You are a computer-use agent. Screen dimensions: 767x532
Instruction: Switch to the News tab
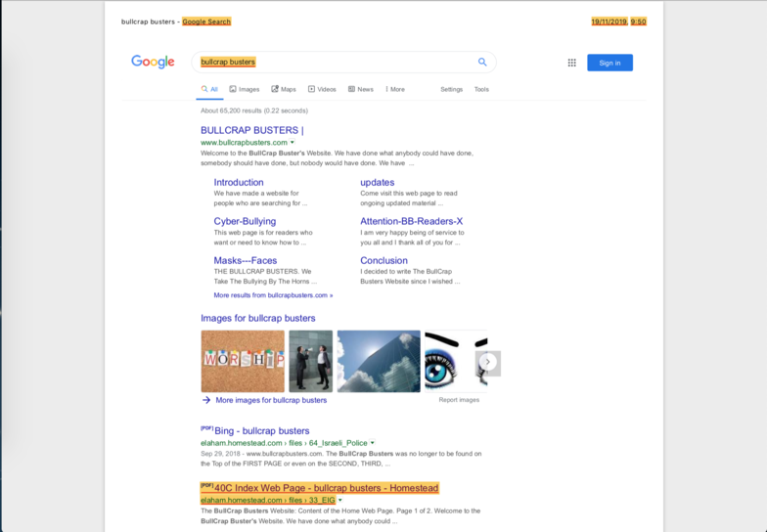point(361,90)
